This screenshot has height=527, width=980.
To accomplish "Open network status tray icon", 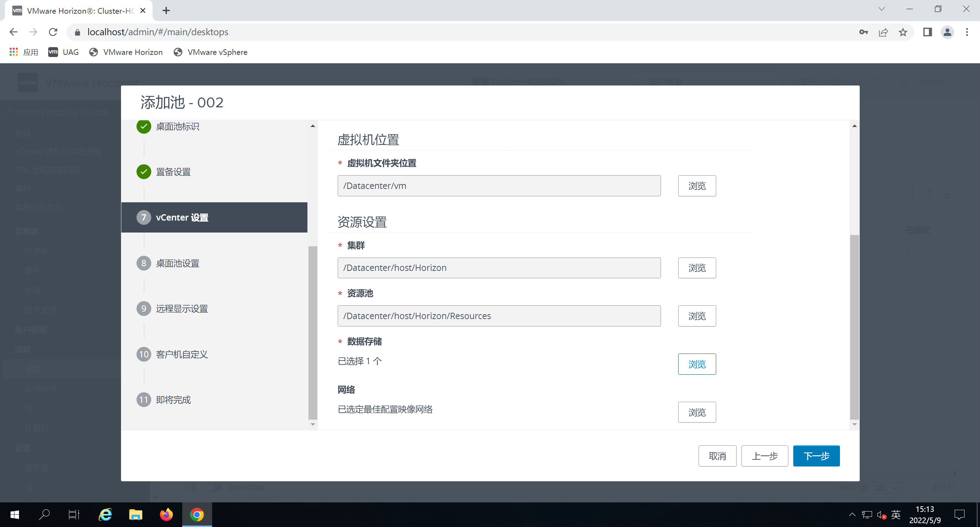I will point(867,515).
